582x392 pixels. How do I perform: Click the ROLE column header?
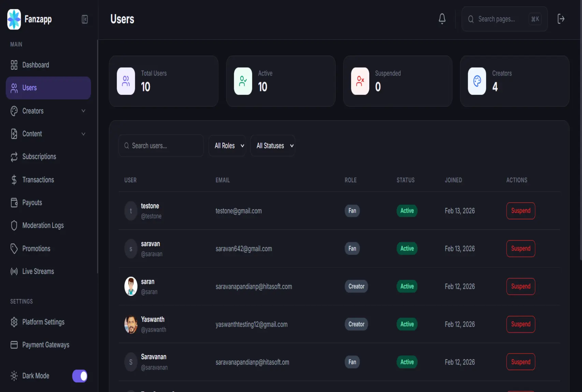[x=350, y=180]
